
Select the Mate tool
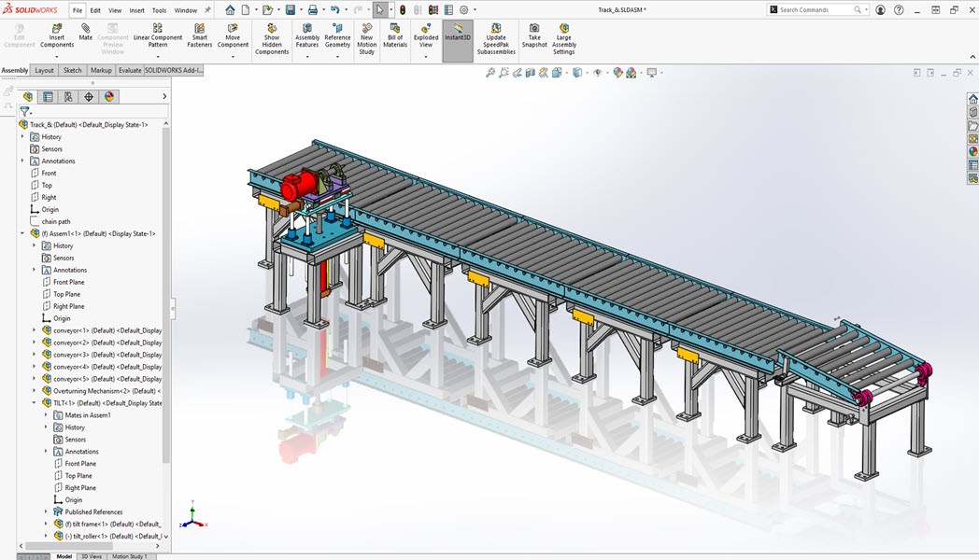tap(86, 33)
